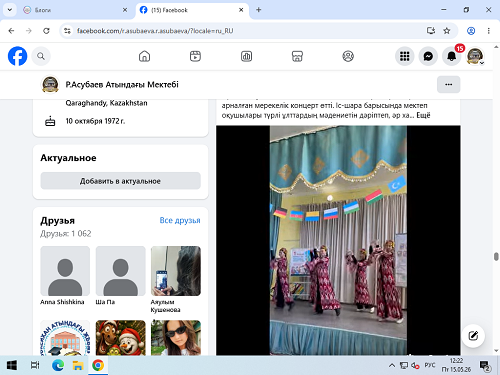Open Facebook home via logo

[x=17, y=56]
